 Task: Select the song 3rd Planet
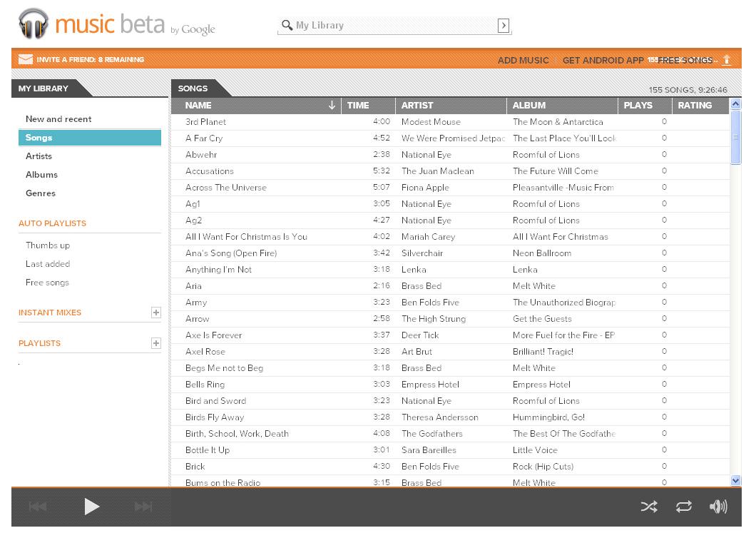coord(206,122)
